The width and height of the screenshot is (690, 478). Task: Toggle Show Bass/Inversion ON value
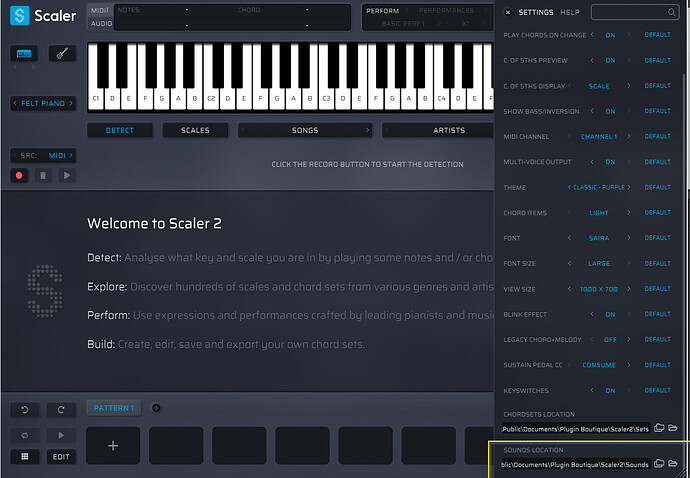click(x=610, y=112)
